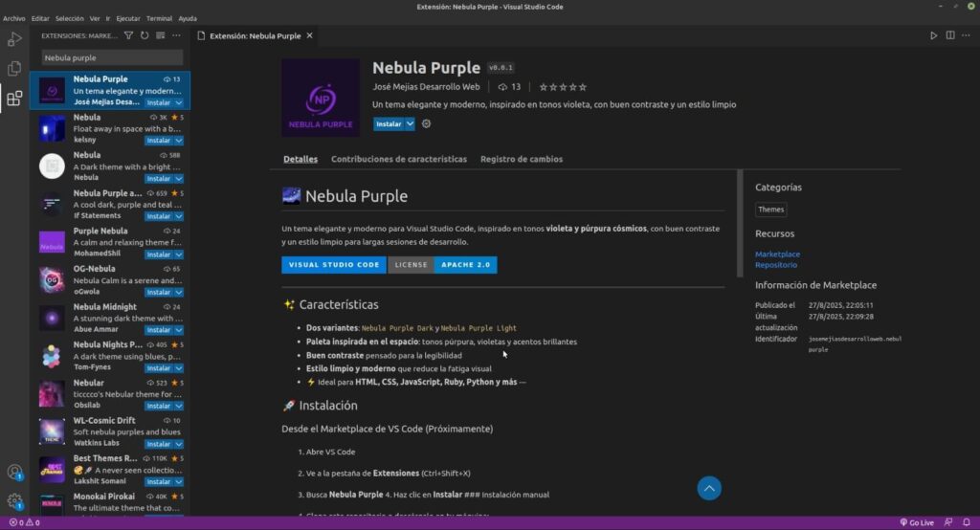Select the Nebula Nights extension icon

tap(52, 356)
